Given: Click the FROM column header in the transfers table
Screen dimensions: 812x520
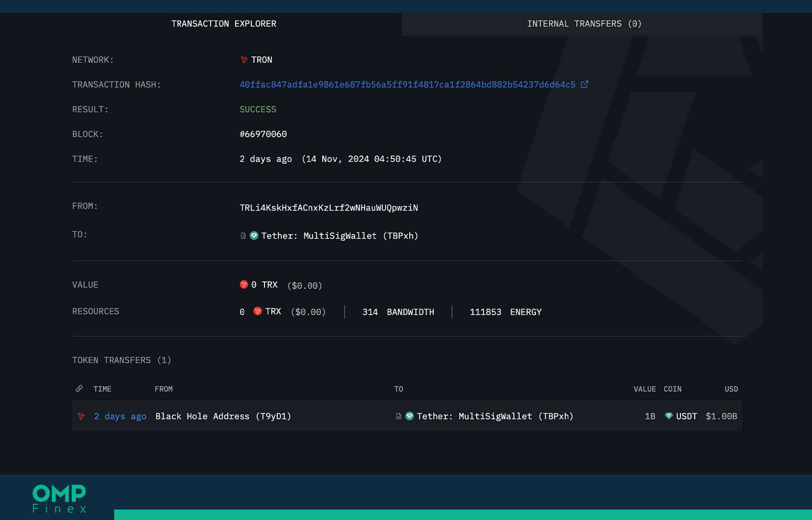Looking at the screenshot, I should point(163,389).
